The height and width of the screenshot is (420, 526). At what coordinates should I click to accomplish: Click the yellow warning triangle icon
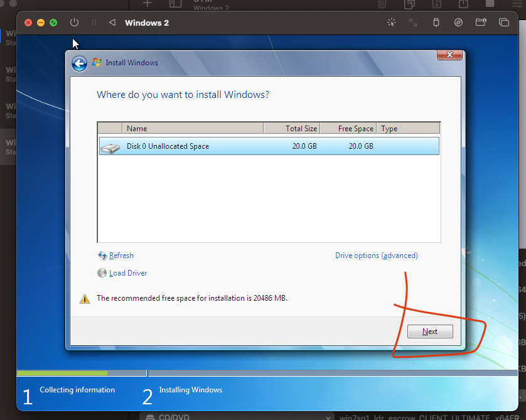pyautogui.click(x=85, y=299)
